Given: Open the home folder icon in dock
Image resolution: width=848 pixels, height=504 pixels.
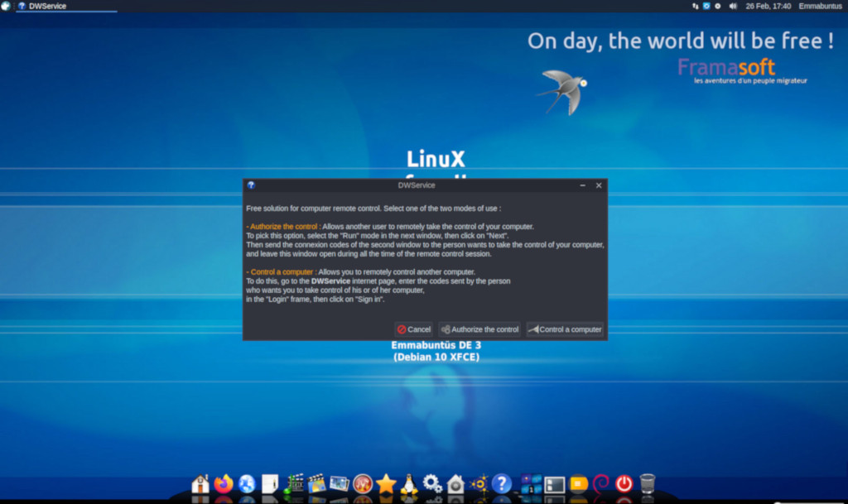Looking at the screenshot, I should point(200,483).
